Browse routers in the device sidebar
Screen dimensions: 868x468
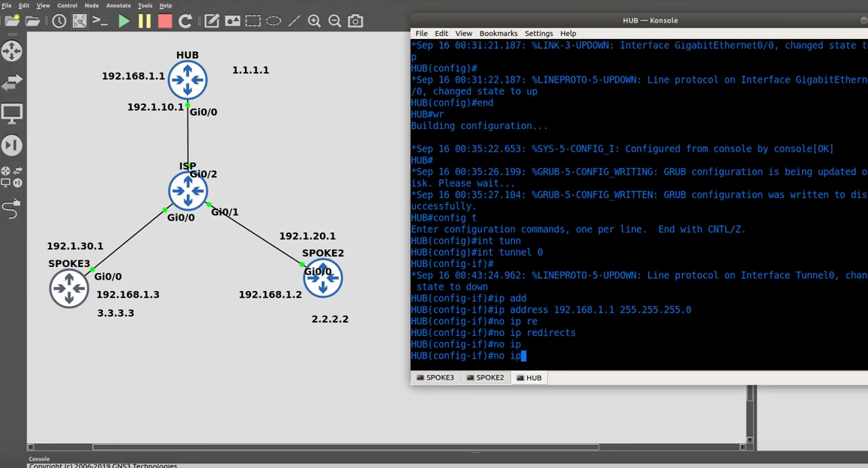coord(12,51)
